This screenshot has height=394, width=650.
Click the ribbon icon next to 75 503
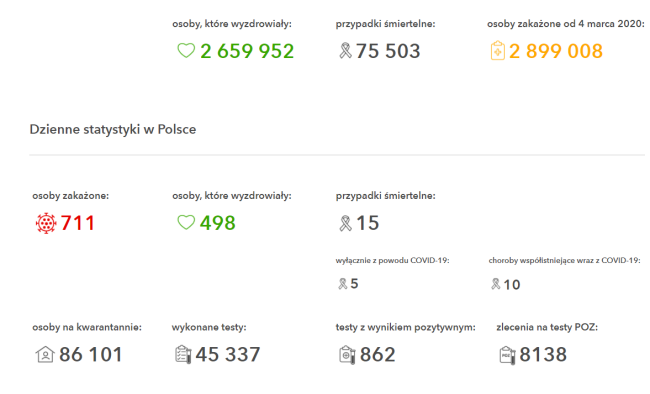tap(345, 51)
